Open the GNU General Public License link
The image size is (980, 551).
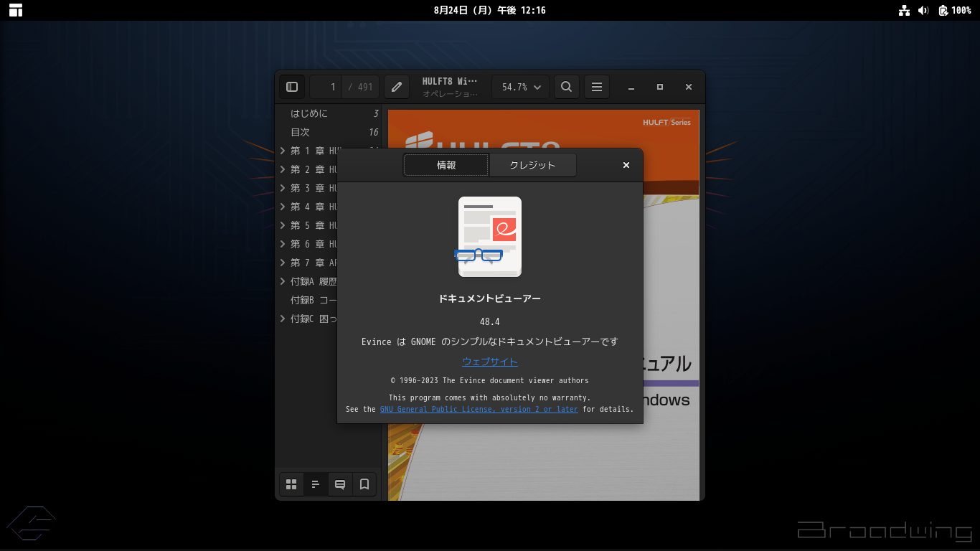coord(479,409)
